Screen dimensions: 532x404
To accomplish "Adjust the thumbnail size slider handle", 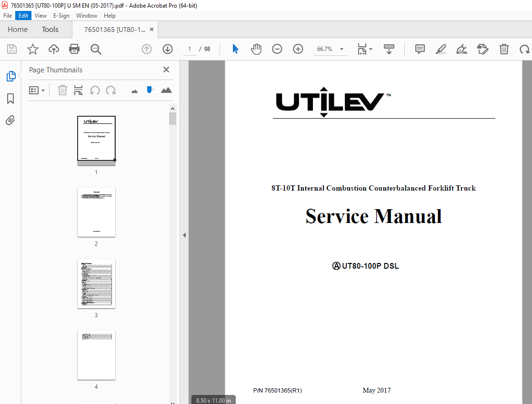I will (149, 90).
